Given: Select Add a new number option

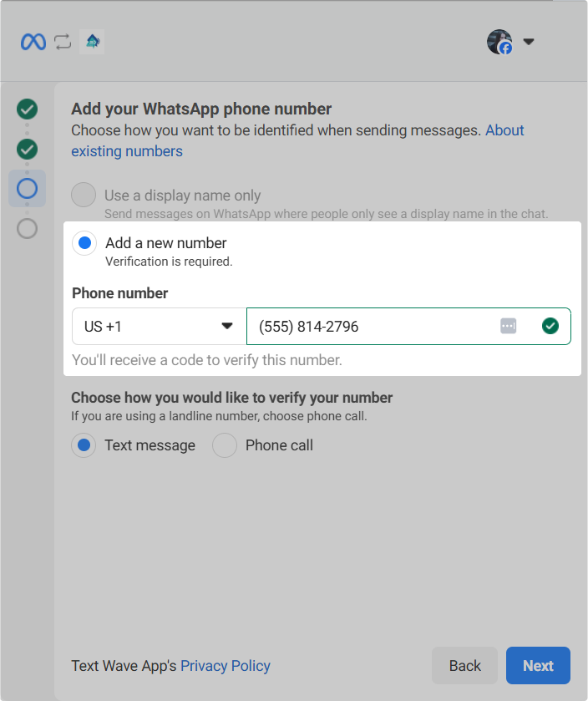Looking at the screenshot, I should pos(84,243).
